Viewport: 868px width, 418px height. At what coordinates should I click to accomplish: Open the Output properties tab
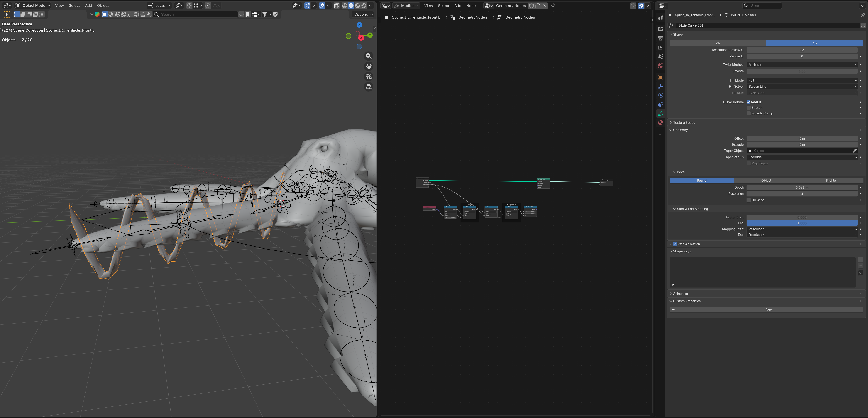point(660,38)
